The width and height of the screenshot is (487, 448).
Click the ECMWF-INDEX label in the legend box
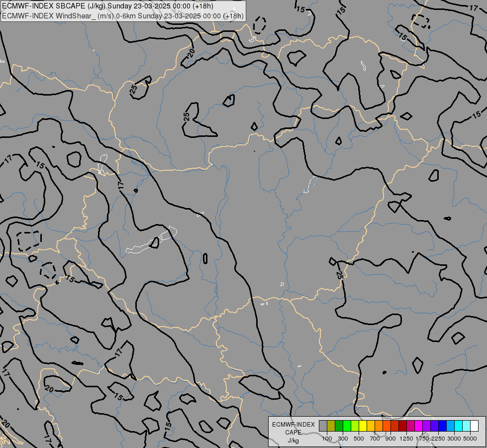click(x=293, y=425)
